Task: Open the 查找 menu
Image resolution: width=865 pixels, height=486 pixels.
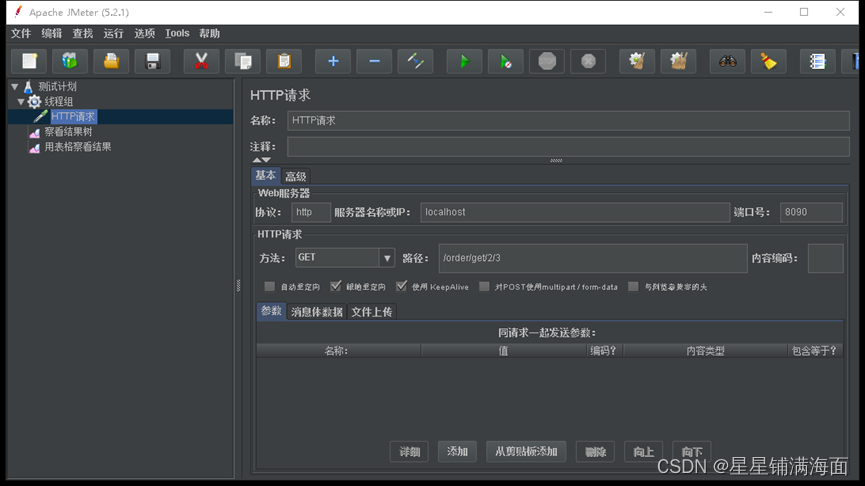Action: (83, 34)
